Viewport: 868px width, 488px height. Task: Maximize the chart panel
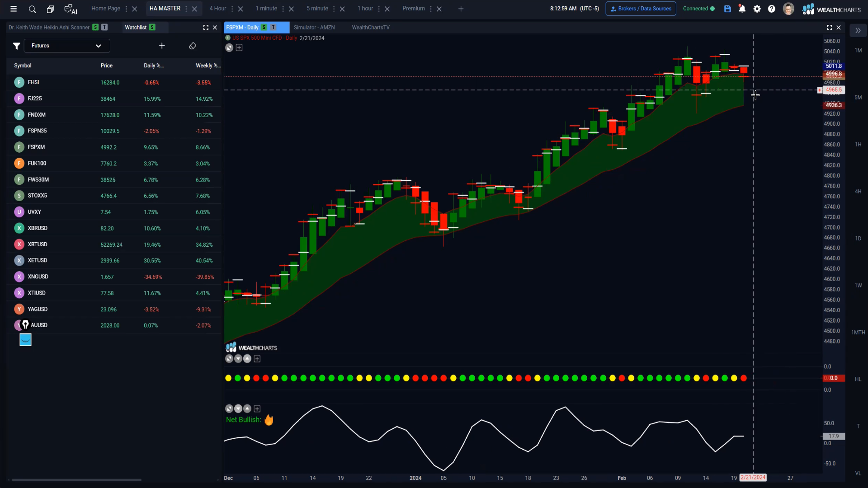tap(830, 28)
